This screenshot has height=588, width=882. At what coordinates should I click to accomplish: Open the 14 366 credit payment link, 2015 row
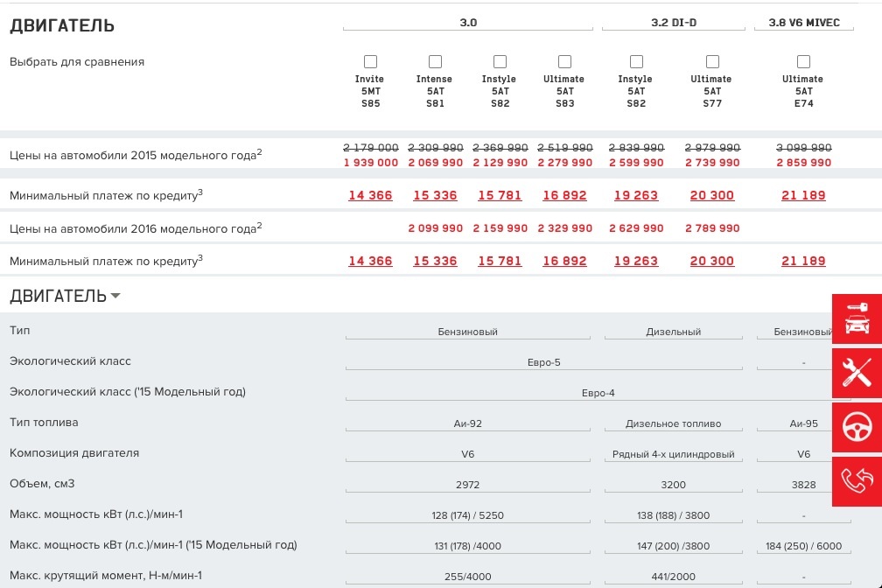[370, 195]
